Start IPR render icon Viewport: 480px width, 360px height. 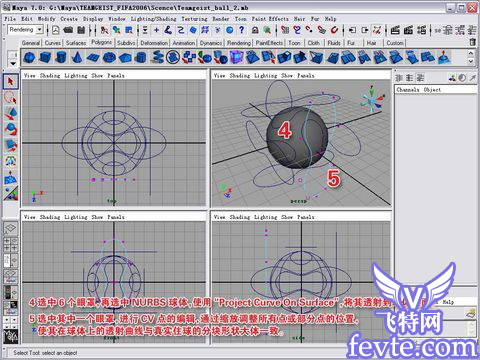(408, 30)
